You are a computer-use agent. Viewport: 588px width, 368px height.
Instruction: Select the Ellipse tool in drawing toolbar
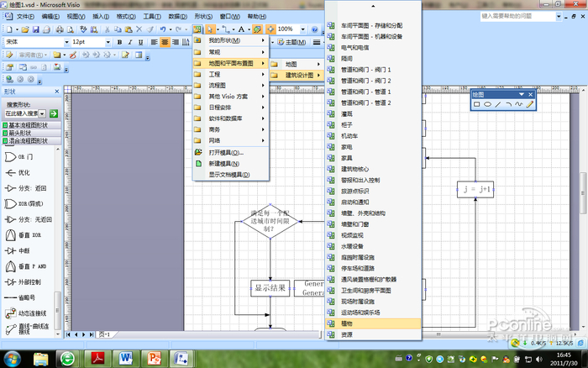[487, 104]
